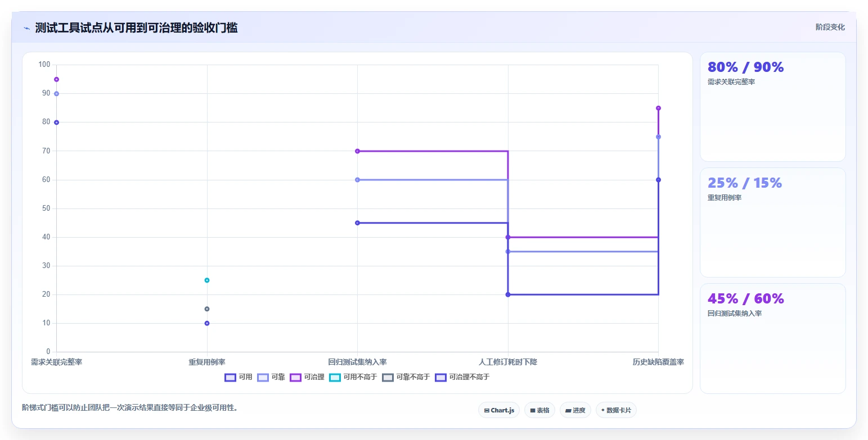This screenshot has width=868, height=440.
Task: Select the 进度 chip
Action: click(575, 410)
